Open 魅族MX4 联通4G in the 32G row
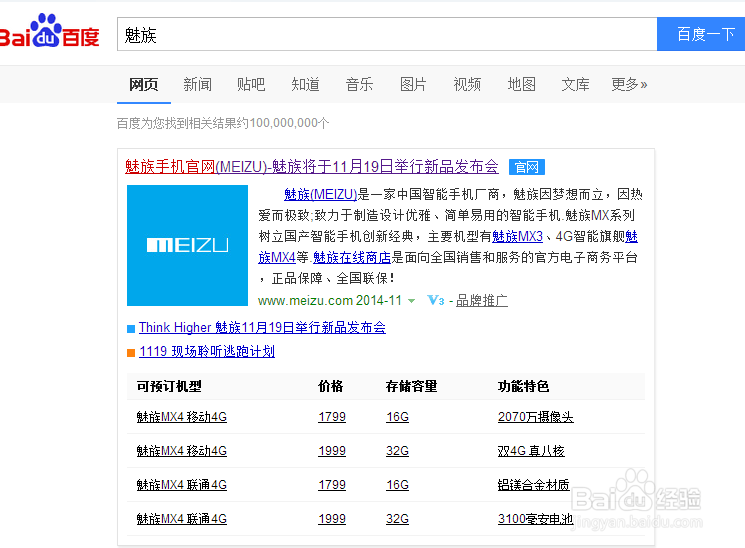745x548 pixels. 181,519
